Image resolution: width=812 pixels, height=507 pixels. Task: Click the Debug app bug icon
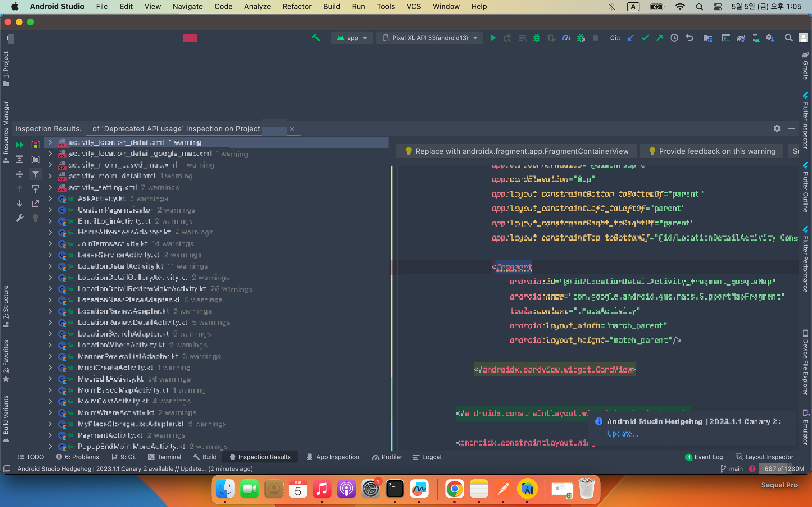[537, 38]
